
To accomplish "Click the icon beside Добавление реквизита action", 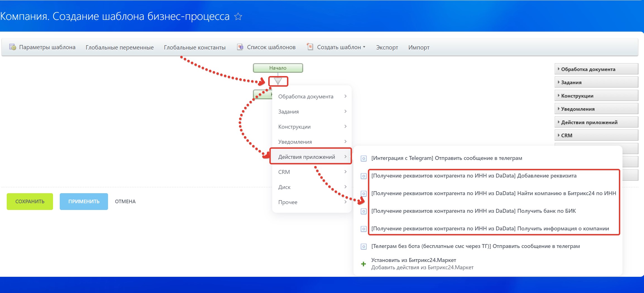I will pos(363,176).
